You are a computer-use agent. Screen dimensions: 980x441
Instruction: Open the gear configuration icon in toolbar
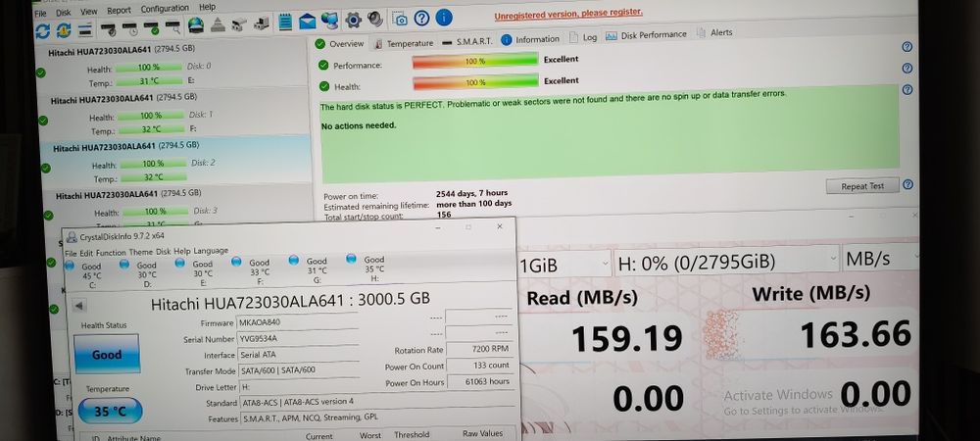click(x=353, y=20)
